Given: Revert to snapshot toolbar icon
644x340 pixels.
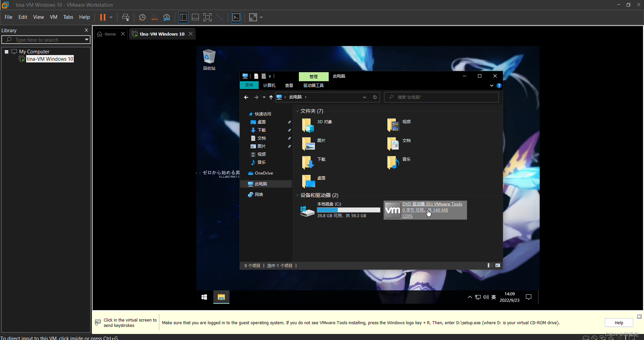Looking at the screenshot, I should [x=154, y=17].
